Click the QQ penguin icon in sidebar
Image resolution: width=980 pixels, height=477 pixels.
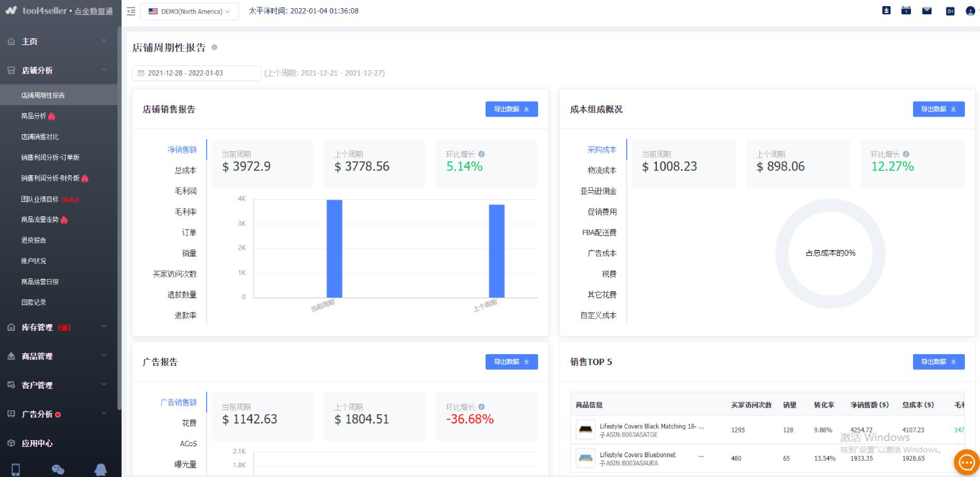pyautogui.click(x=101, y=469)
